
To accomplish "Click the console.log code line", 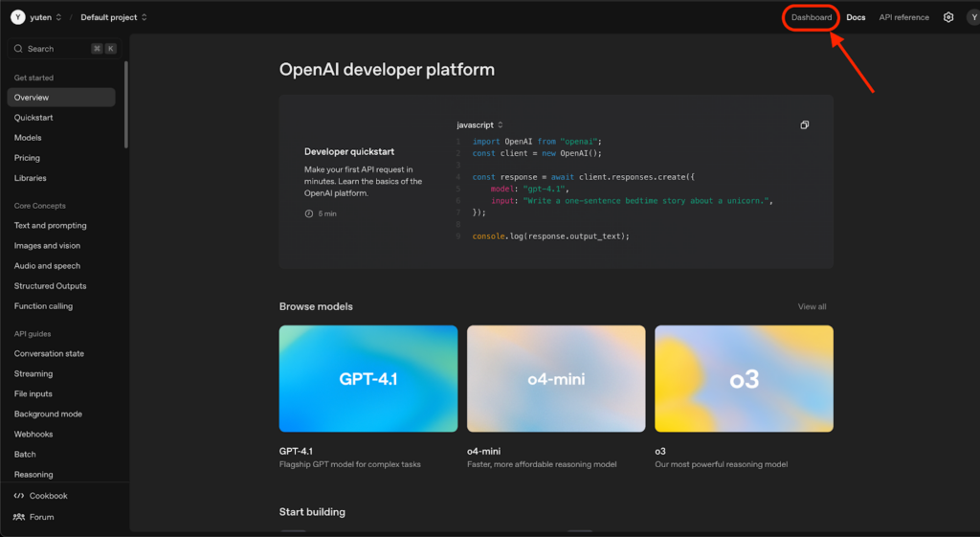I will 550,236.
